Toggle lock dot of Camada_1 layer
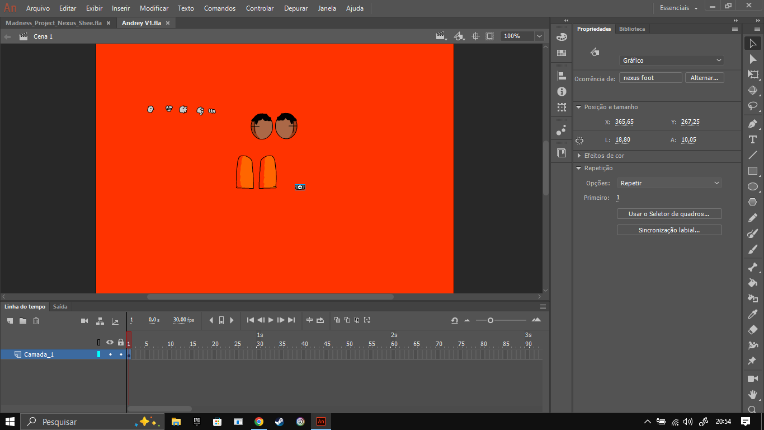764x430 pixels. click(x=121, y=355)
